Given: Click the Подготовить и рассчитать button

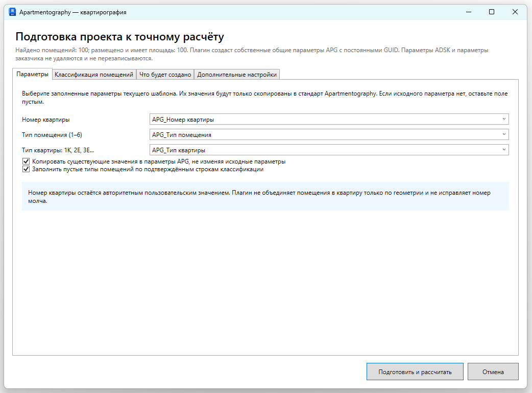Looking at the screenshot, I should pos(415,372).
